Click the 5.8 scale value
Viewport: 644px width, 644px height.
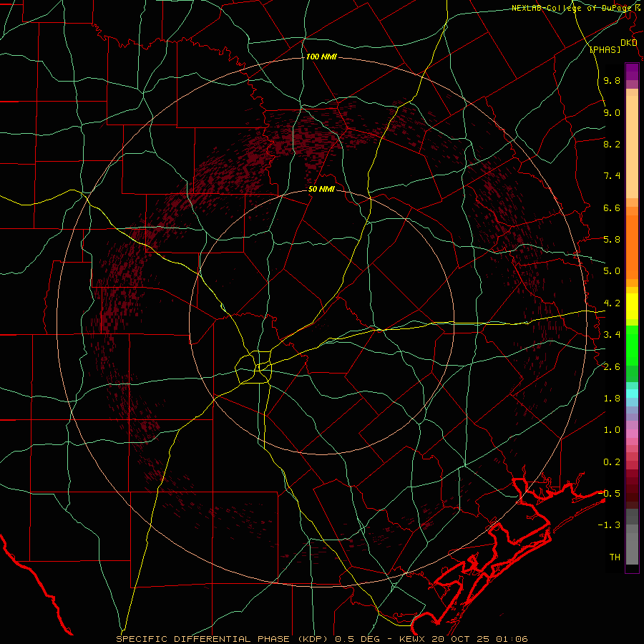pos(612,240)
